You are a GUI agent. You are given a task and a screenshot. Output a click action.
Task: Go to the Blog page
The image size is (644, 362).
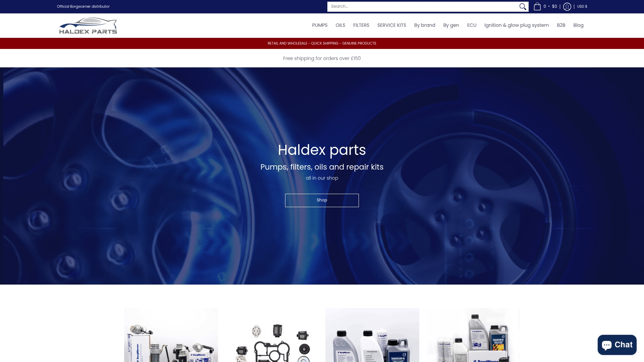578,25
